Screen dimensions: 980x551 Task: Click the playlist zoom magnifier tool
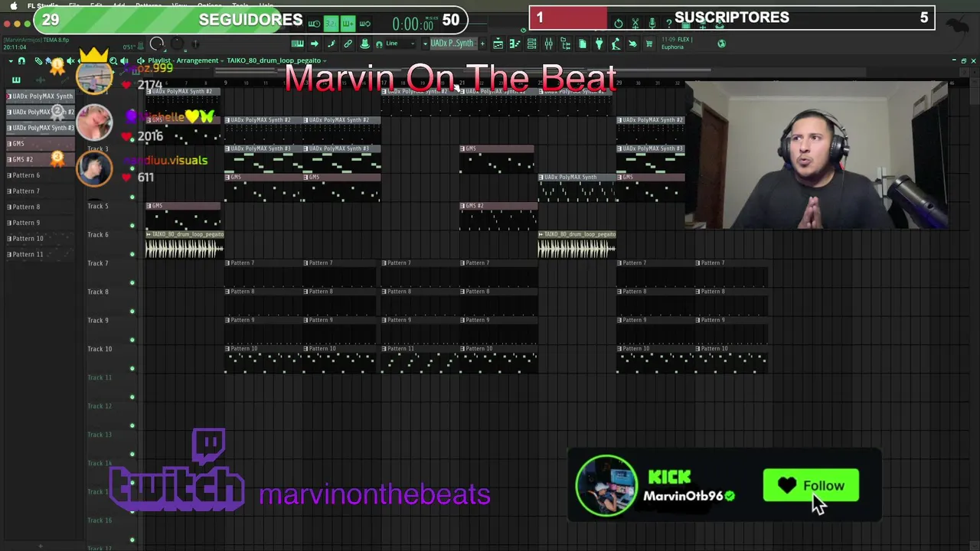click(x=113, y=60)
